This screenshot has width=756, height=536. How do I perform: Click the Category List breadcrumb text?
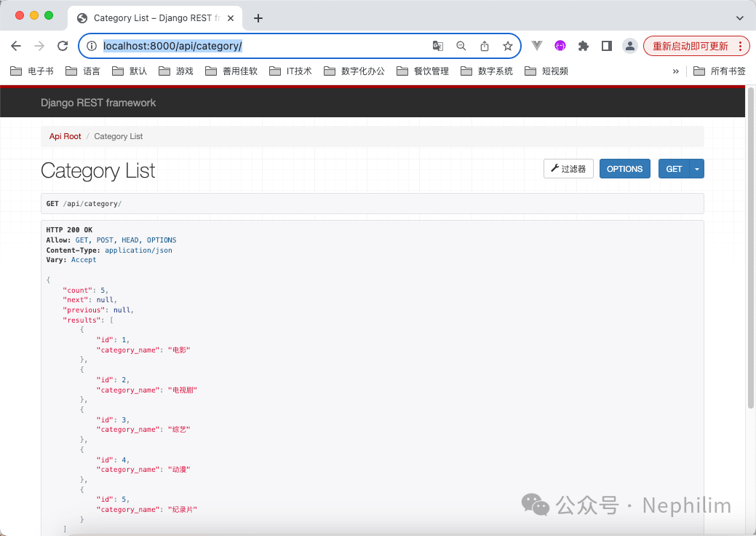[119, 136]
